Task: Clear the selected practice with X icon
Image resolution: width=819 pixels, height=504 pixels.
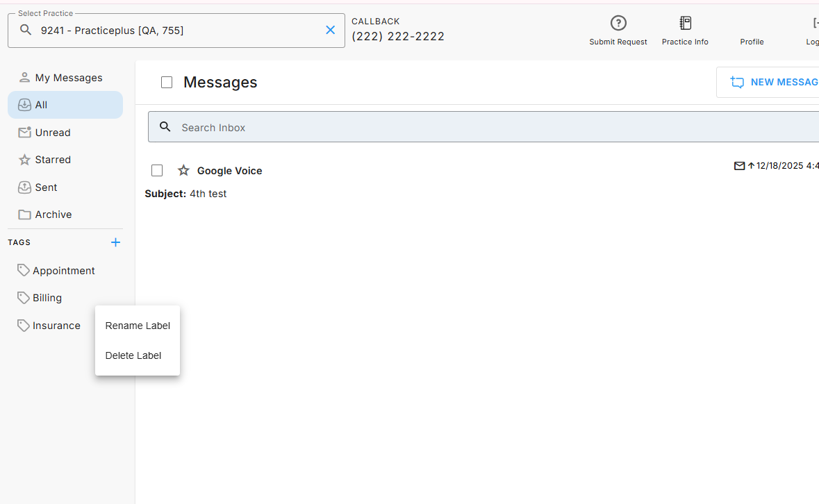Action: [331, 30]
